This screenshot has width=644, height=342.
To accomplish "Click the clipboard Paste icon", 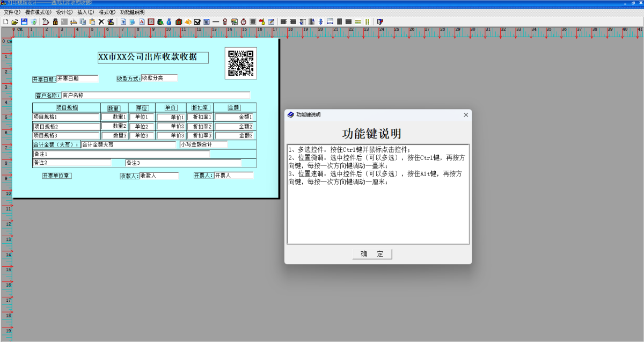I will tap(92, 22).
